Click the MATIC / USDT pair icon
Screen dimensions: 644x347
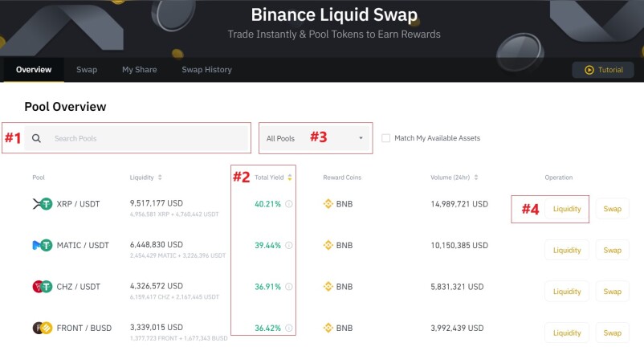(43, 245)
